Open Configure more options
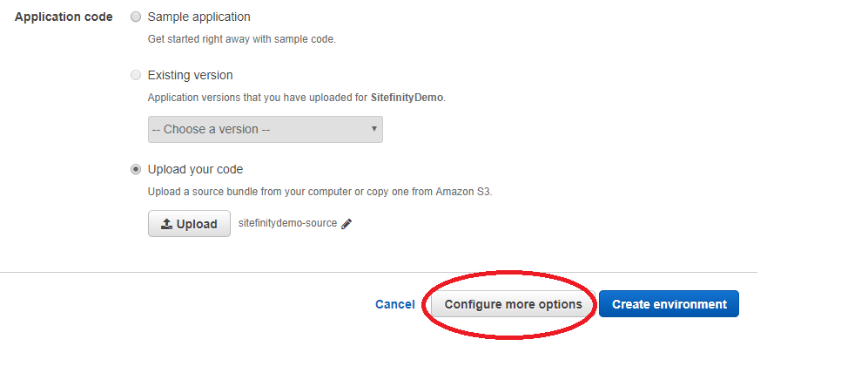 click(x=513, y=304)
